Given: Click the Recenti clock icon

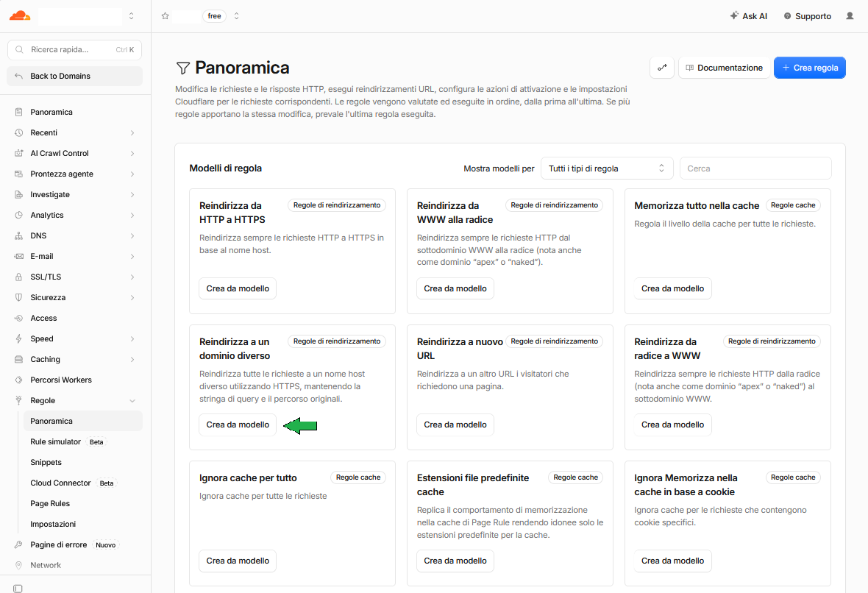Looking at the screenshot, I should click(x=19, y=133).
